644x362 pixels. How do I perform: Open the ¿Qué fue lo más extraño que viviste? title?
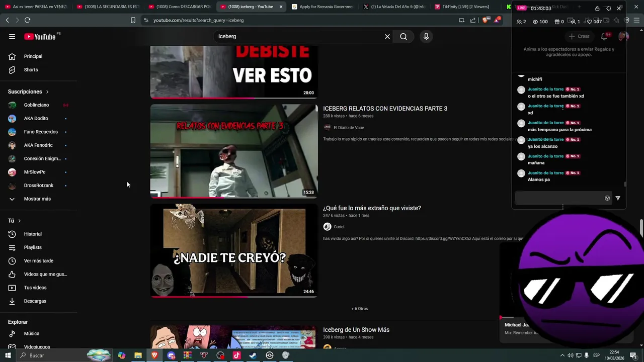click(372, 208)
